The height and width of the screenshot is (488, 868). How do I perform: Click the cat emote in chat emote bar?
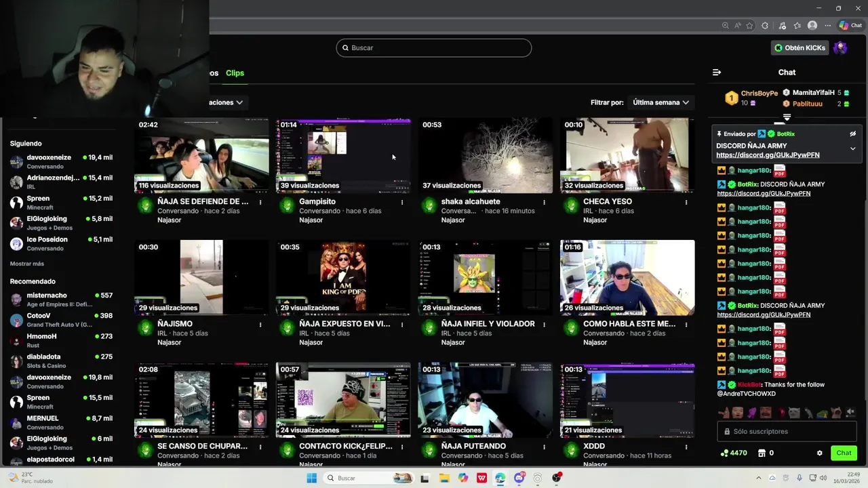794,412
